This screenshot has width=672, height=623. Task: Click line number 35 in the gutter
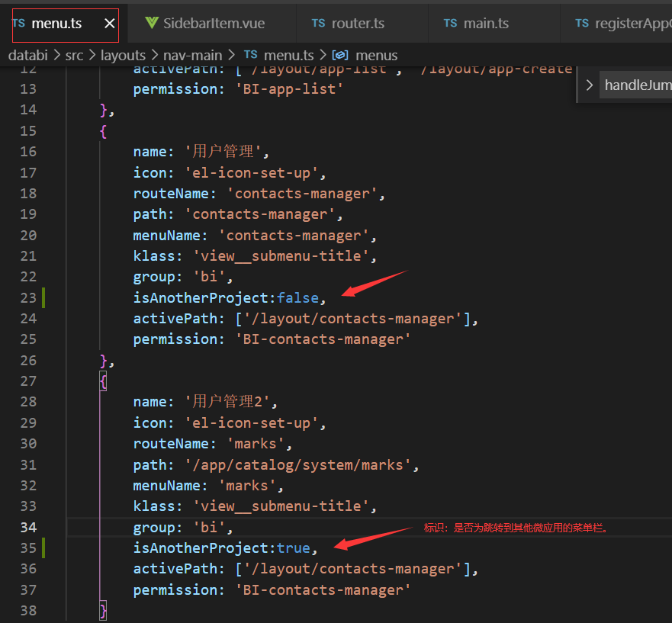(x=28, y=548)
